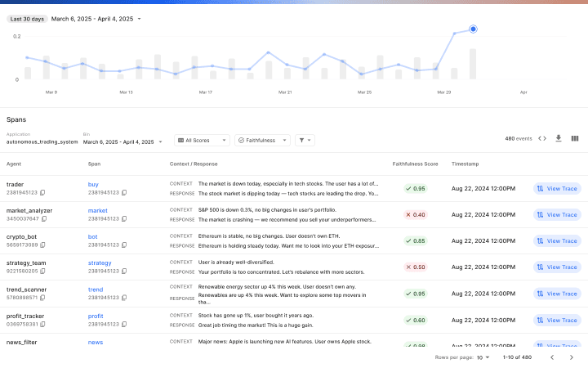Download the spans events list
Image resolution: width=588 pixels, height=368 pixels.
tap(559, 138)
